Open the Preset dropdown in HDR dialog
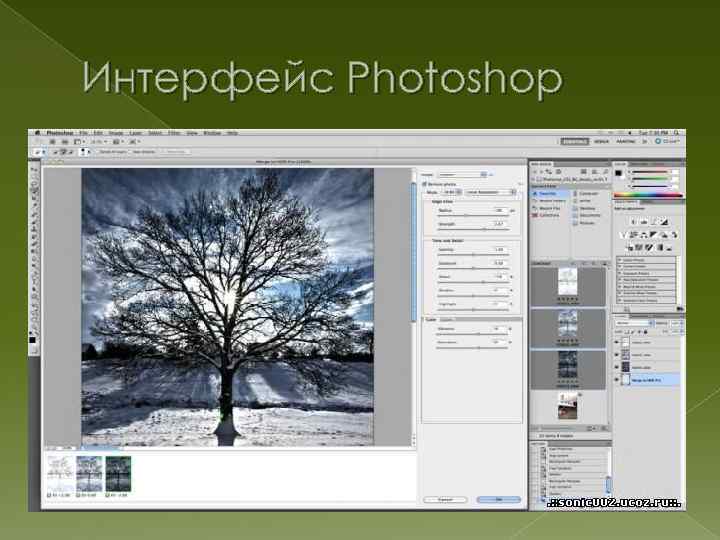Viewport: 720px width, 540px height. pyautogui.click(x=461, y=174)
